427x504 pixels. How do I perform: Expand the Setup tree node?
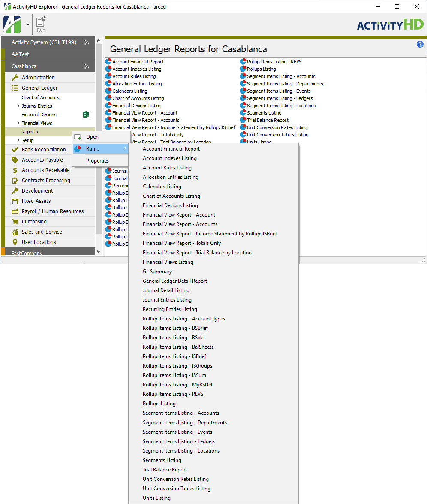click(x=18, y=140)
